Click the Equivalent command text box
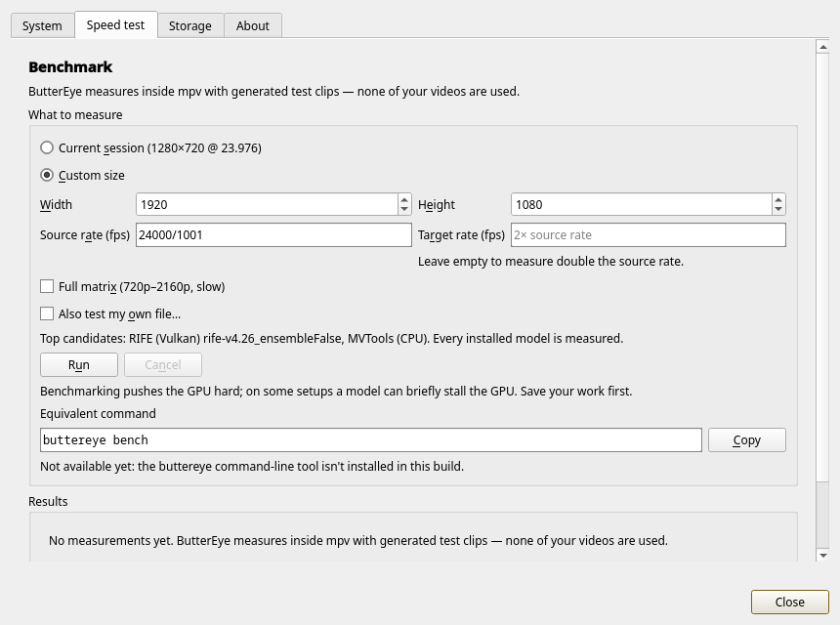Image resolution: width=840 pixels, height=625 pixels. coord(371,439)
